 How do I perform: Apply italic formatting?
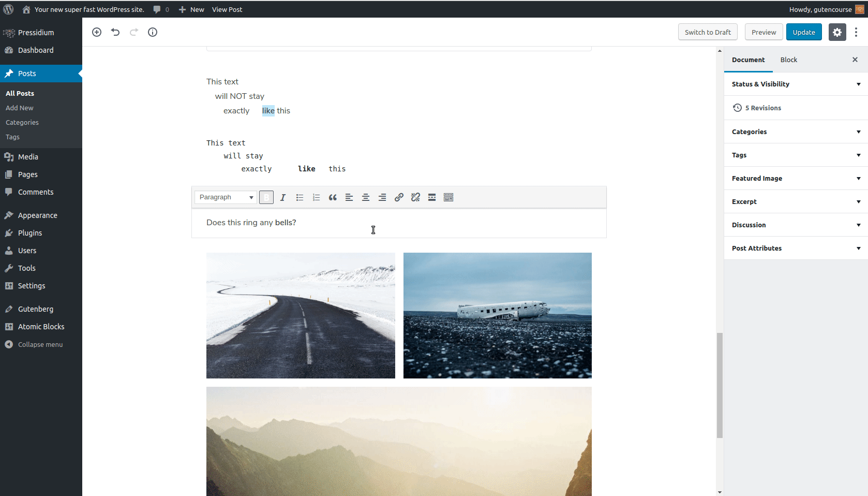(283, 197)
